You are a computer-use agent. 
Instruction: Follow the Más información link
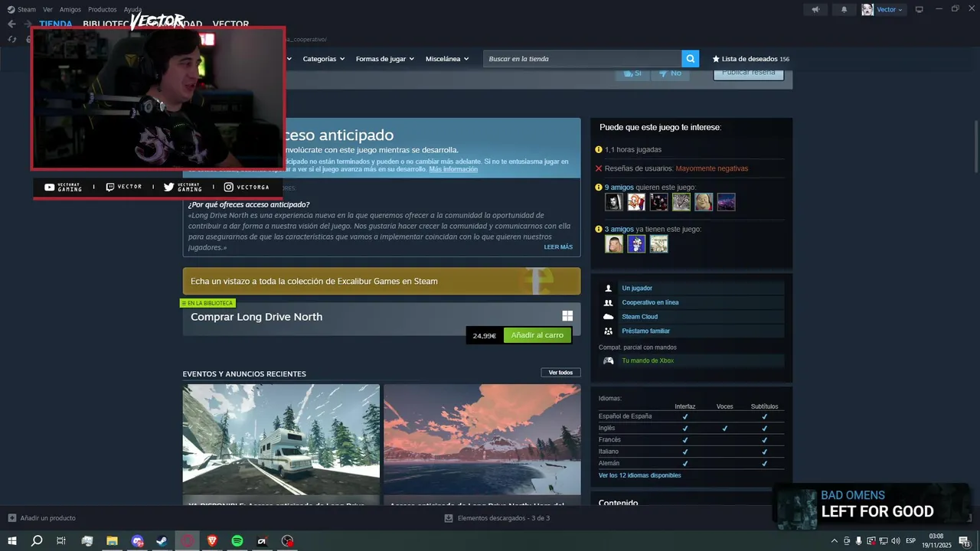[x=453, y=169]
